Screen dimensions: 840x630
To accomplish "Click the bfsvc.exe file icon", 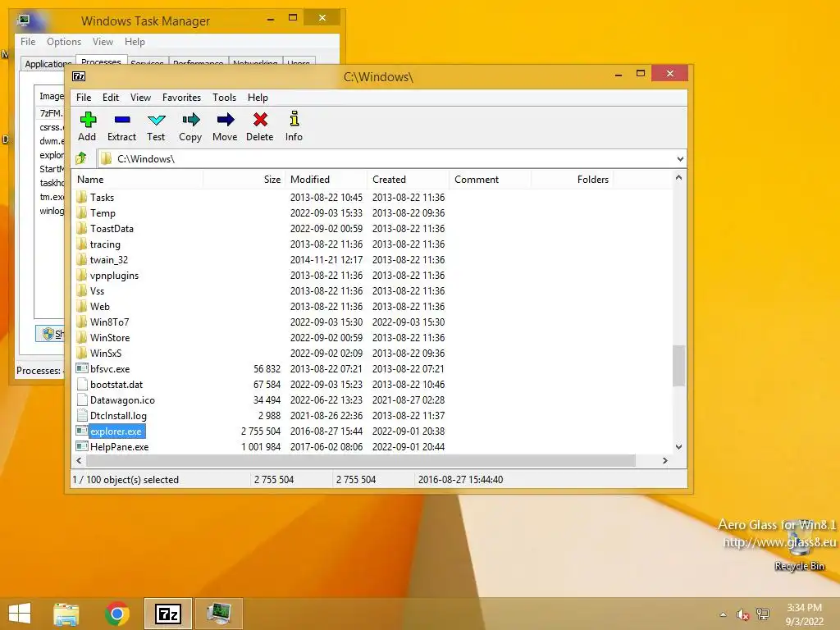I will pyautogui.click(x=82, y=368).
